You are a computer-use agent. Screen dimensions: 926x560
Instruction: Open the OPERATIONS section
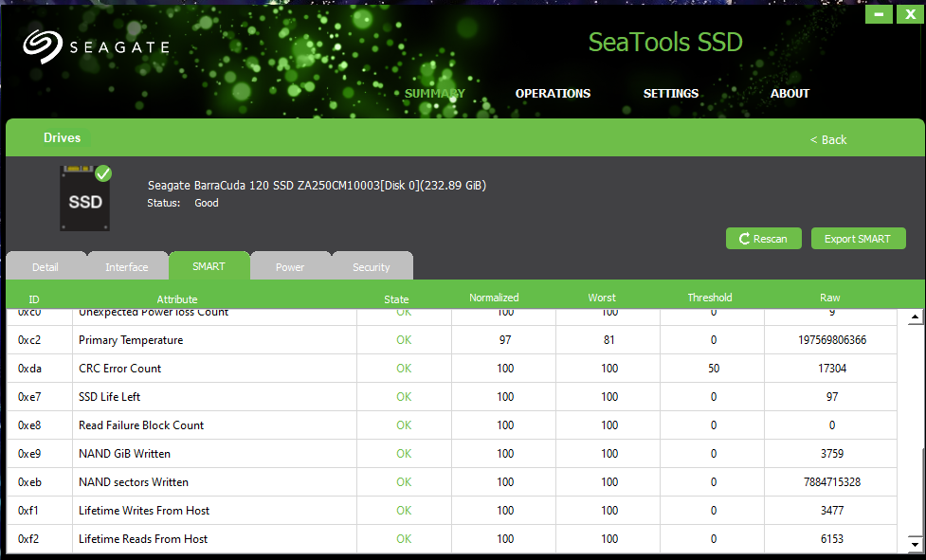pyautogui.click(x=553, y=93)
